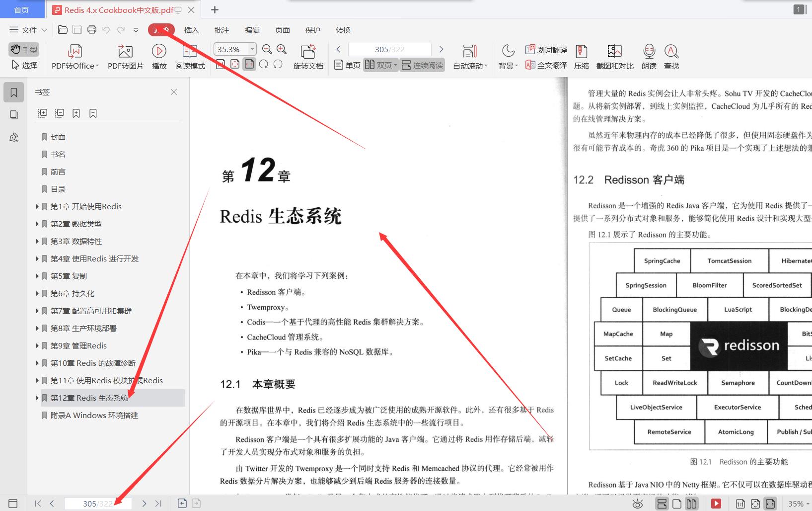
Task: Open signature sidebar icon
Action: (x=14, y=137)
